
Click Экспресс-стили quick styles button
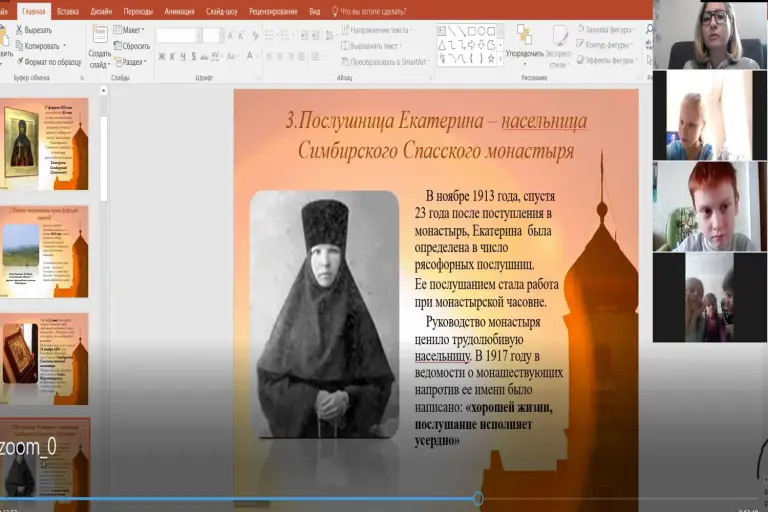pos(559,47)
